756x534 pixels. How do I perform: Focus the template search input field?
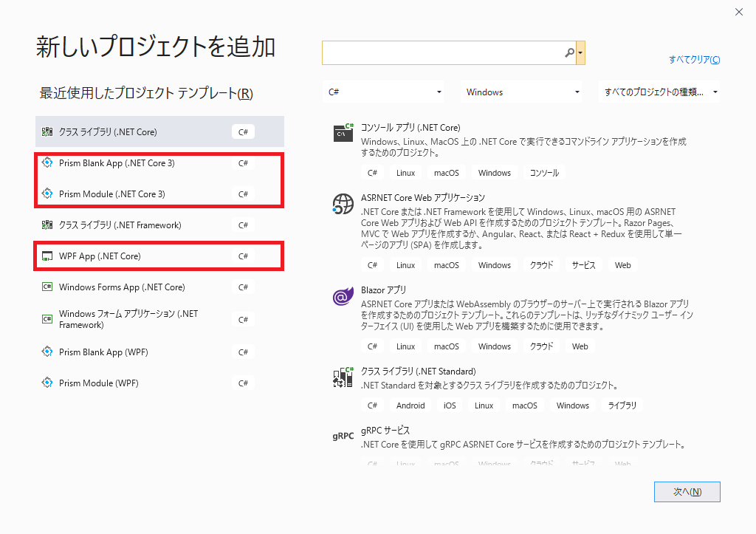click(449, 52)
